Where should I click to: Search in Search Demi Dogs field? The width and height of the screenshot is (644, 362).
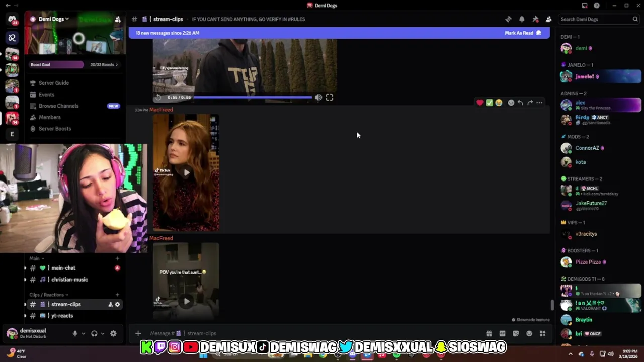[599, 19]
